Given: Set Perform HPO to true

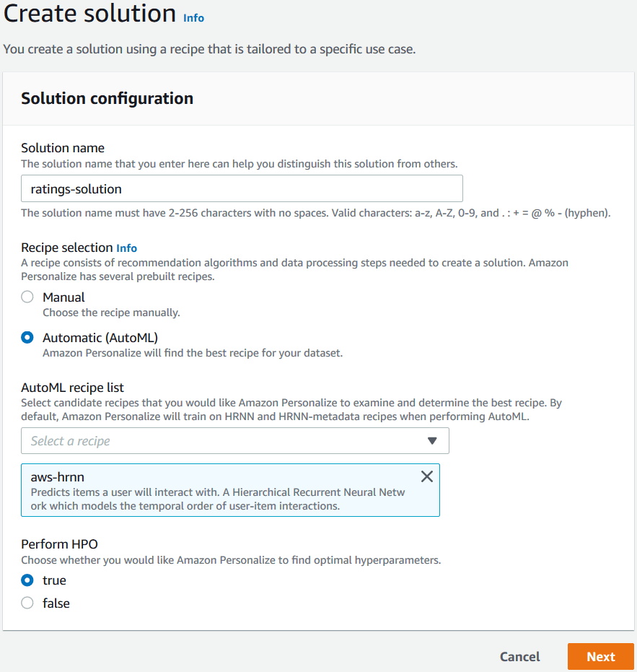Looking at the screenshot, I should click(27, 580).
